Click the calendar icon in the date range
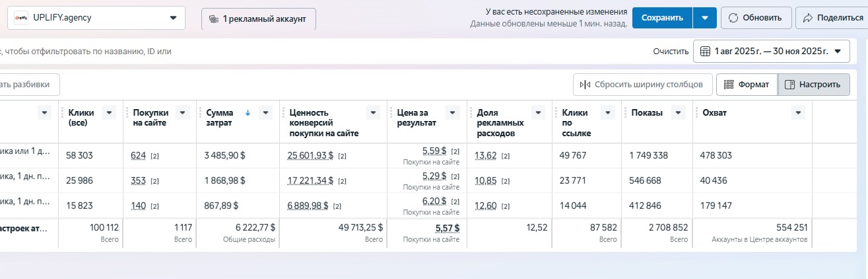 coord(705,51)
